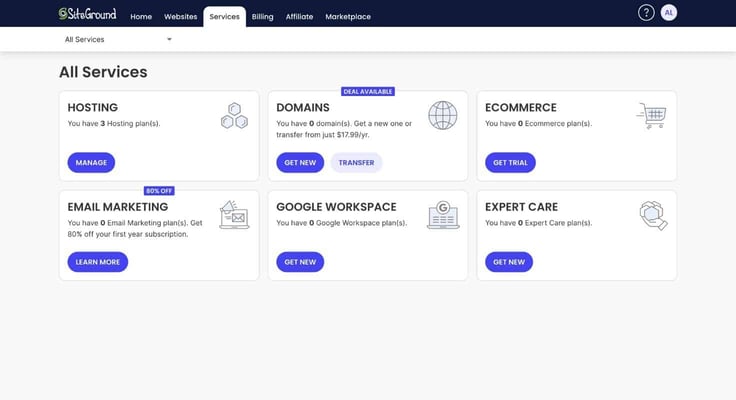The height and width of the screenshot is (400, 736).
Task: Open the Marketplace tab
Action: 348,16
